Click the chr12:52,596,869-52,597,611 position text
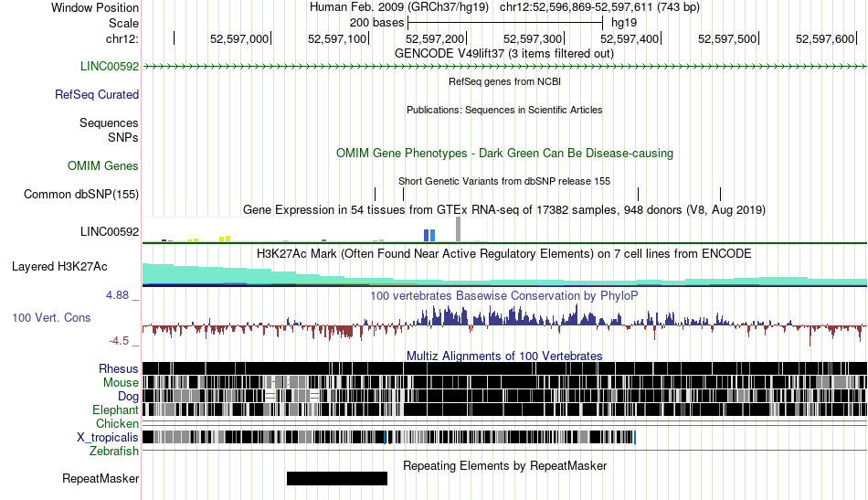 pos(599,7)
